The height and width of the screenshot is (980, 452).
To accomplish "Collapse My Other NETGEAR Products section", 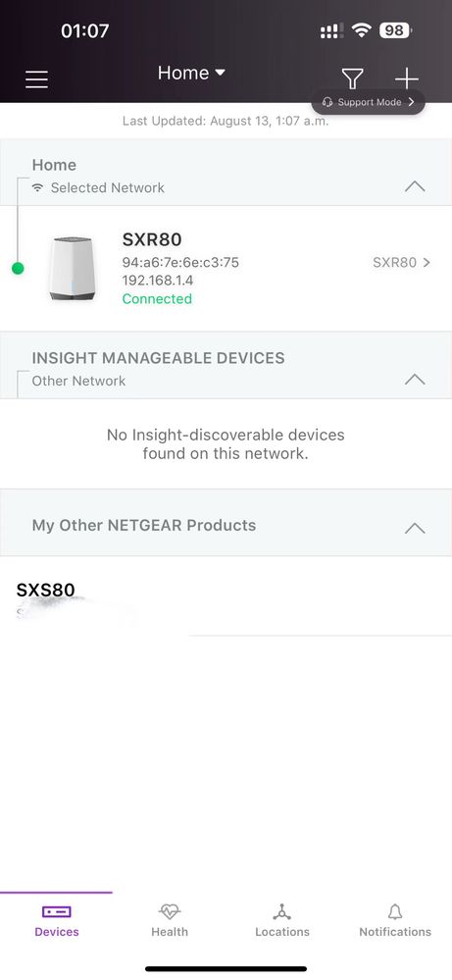I will pos(415,528).
